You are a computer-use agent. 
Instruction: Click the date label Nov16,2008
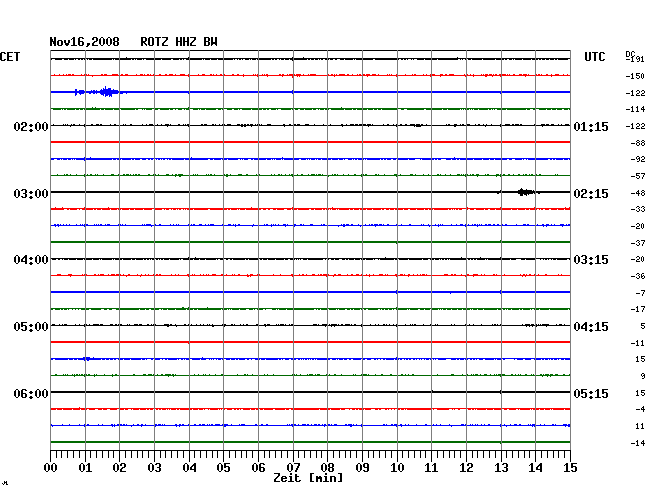tap(84, 42)
